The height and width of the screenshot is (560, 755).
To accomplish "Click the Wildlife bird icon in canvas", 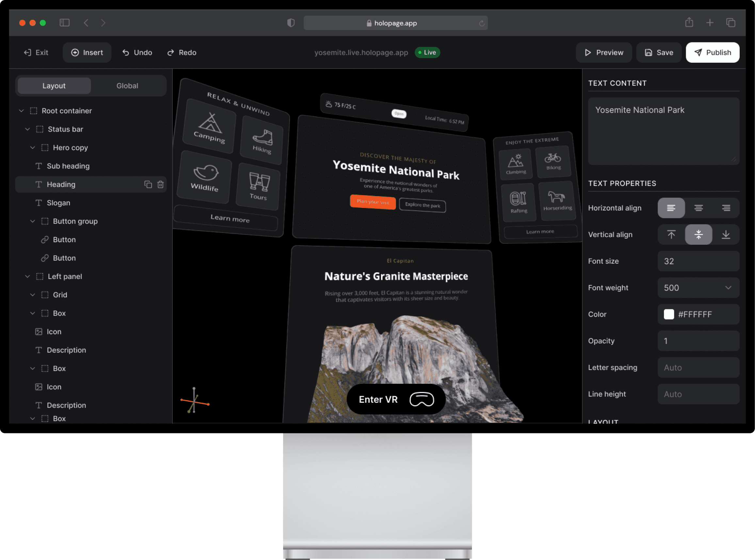I will pyautogui.click(x=206, y=173).
